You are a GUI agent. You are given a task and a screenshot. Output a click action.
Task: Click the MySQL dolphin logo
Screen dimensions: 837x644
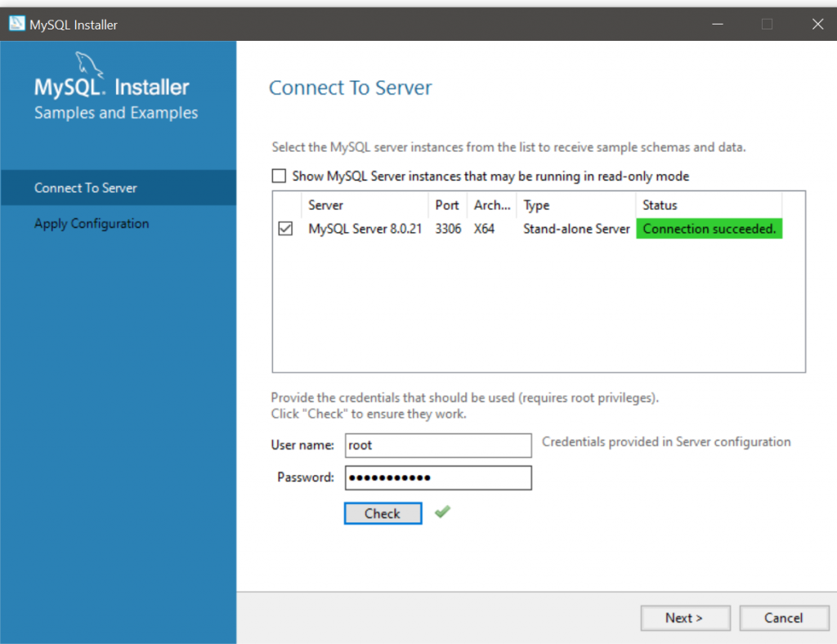point(88,64)
